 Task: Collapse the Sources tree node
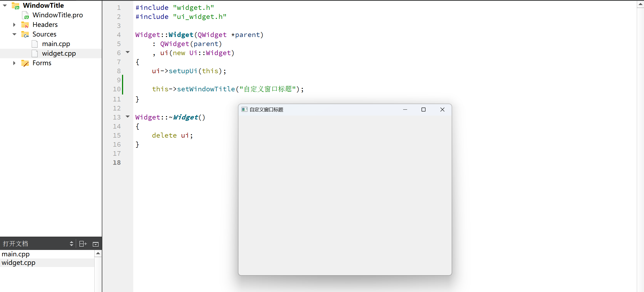point(14,34)
